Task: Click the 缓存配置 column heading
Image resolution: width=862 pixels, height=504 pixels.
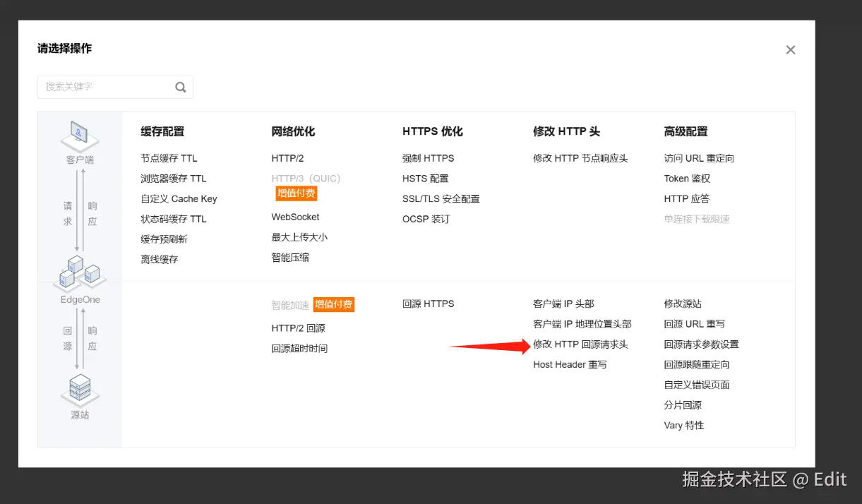Action: click(162, 131)
